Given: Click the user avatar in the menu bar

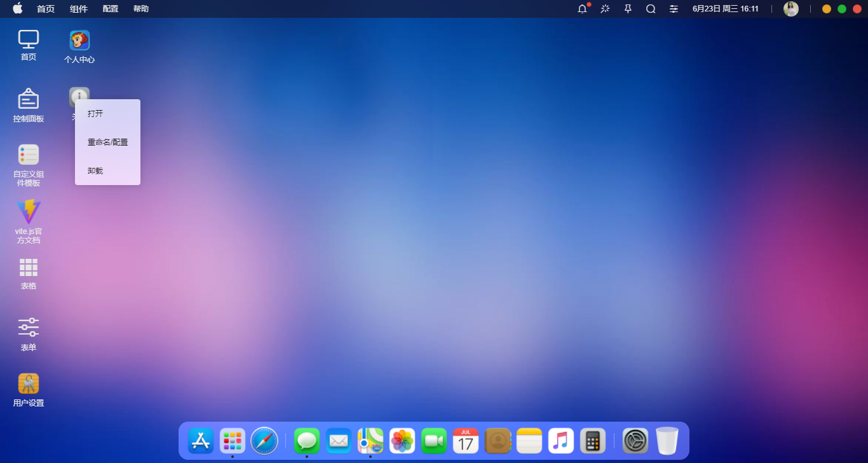Looking at the screenshot, I should [x=790, y=9].
